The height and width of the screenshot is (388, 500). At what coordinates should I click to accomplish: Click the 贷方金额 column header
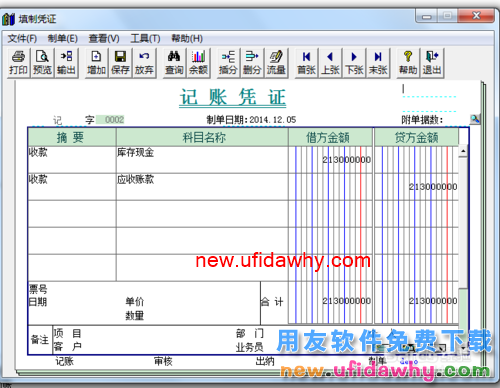(x=417, y=137)
